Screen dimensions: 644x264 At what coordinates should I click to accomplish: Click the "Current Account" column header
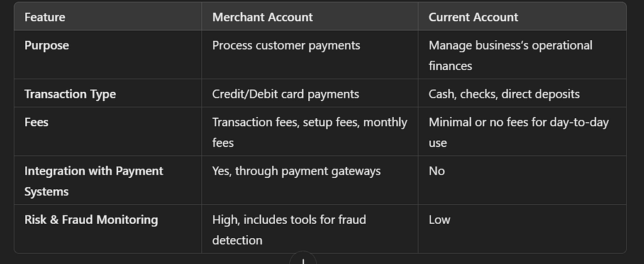pyautogui.click(x=474, y=17)
